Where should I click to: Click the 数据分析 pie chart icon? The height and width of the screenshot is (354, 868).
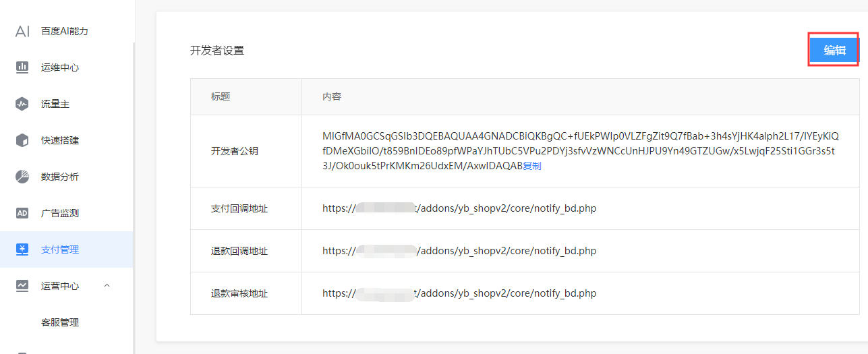[x=22, y=177]
